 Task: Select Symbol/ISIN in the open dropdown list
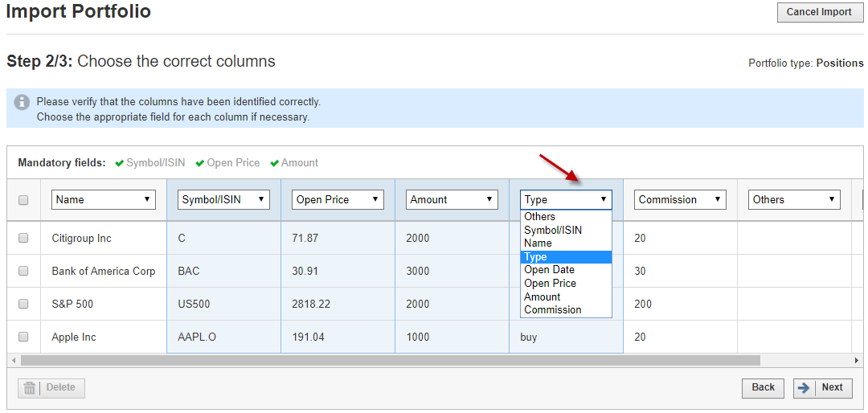tap(566, 230)
